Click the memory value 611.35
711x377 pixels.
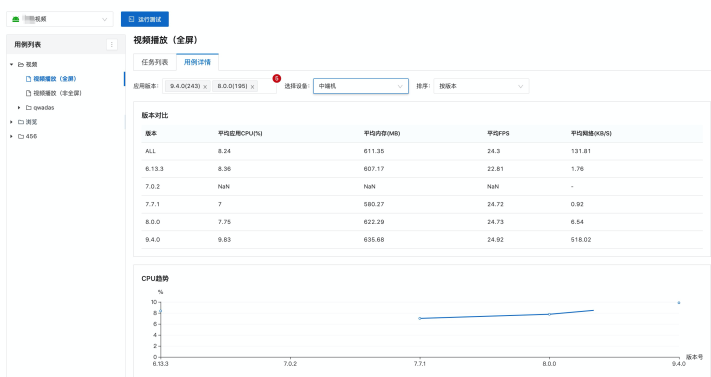[374, 151]
